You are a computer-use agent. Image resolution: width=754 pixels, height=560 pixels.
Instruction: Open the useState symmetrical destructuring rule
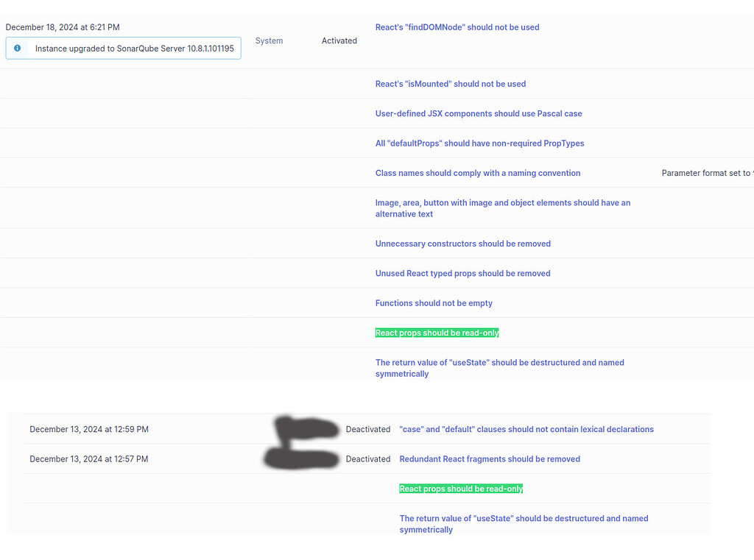pyautogui.click(x=499, y=368)
